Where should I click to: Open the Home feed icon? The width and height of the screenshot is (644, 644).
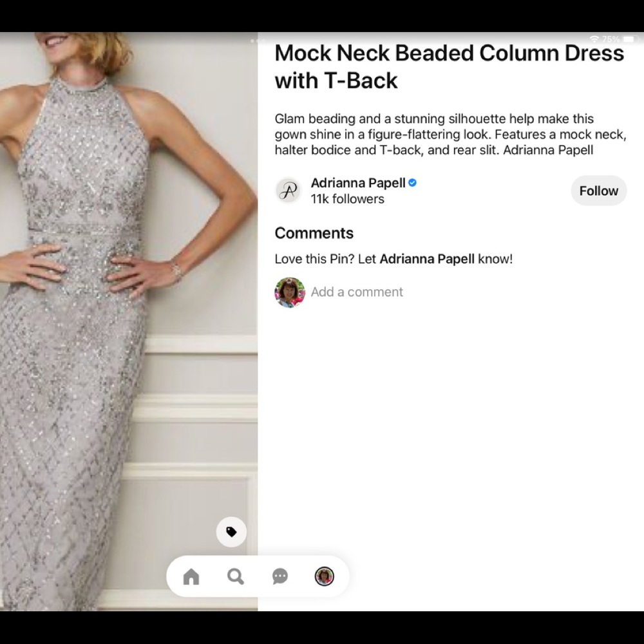tap(191, 576)
